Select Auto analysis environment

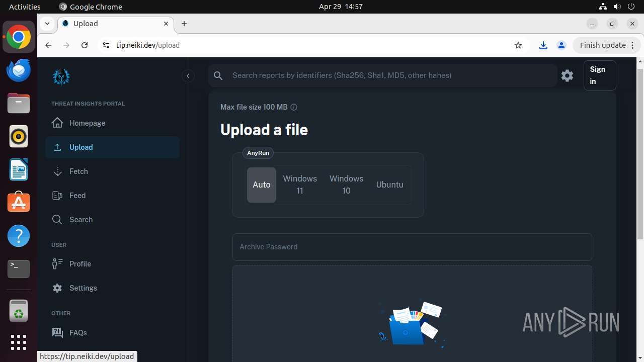262,185
